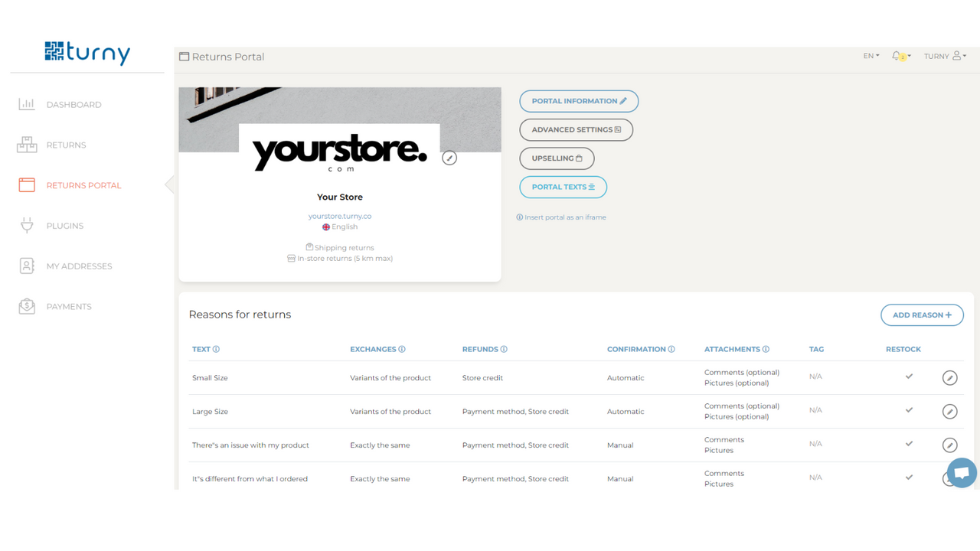Open "Insert portal as an iframe" link
Screen dimensions: 980x551
pos(562,217)
